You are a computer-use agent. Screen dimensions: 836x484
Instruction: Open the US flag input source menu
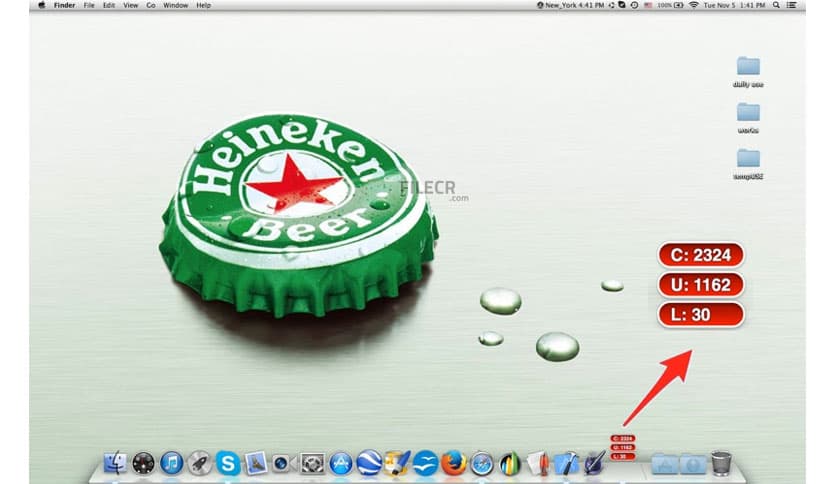648,5
